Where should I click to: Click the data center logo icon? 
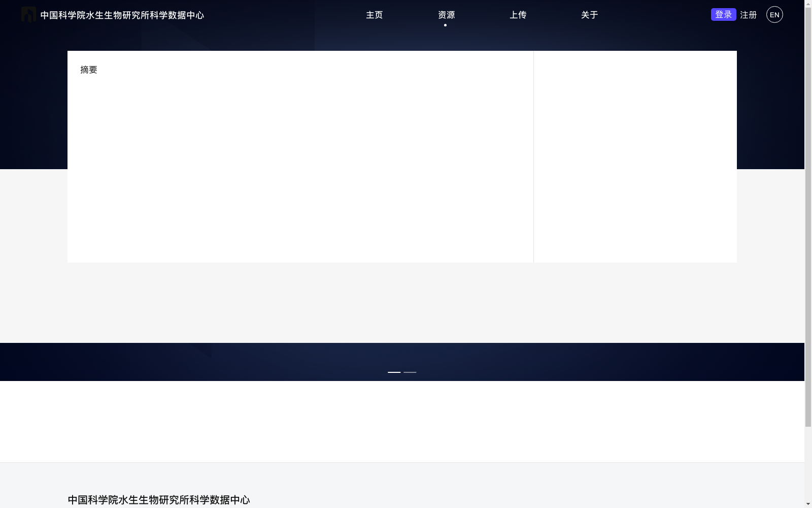pyautogui.click(x=28, y=15)
